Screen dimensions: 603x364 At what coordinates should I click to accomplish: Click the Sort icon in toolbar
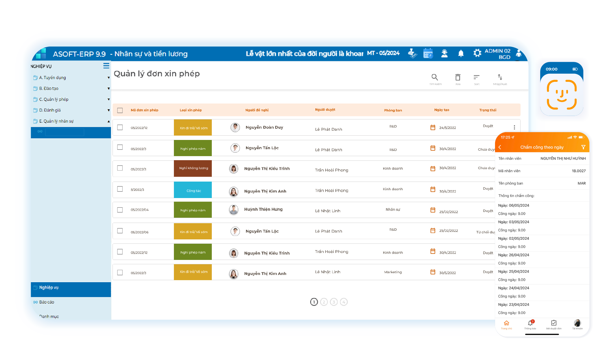[477, 77]
